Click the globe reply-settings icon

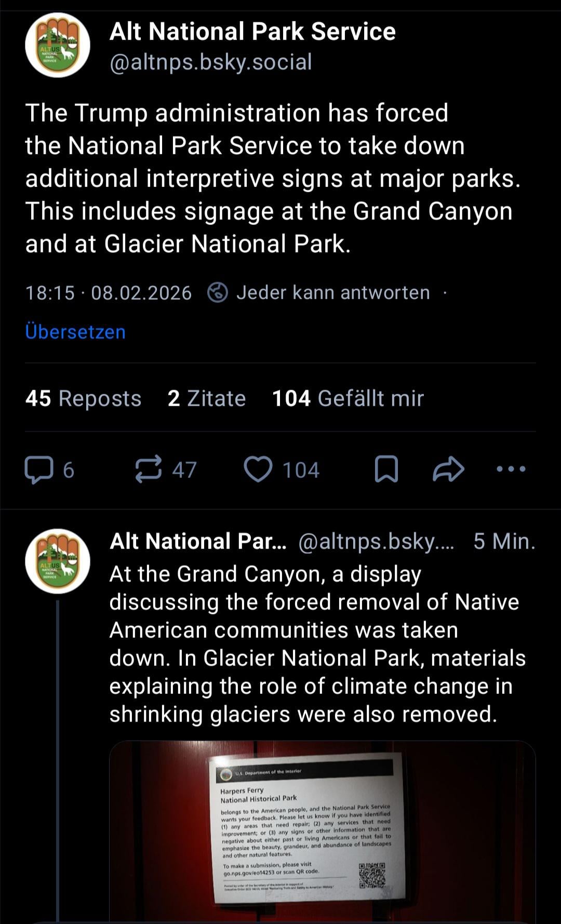coord(217,293)
